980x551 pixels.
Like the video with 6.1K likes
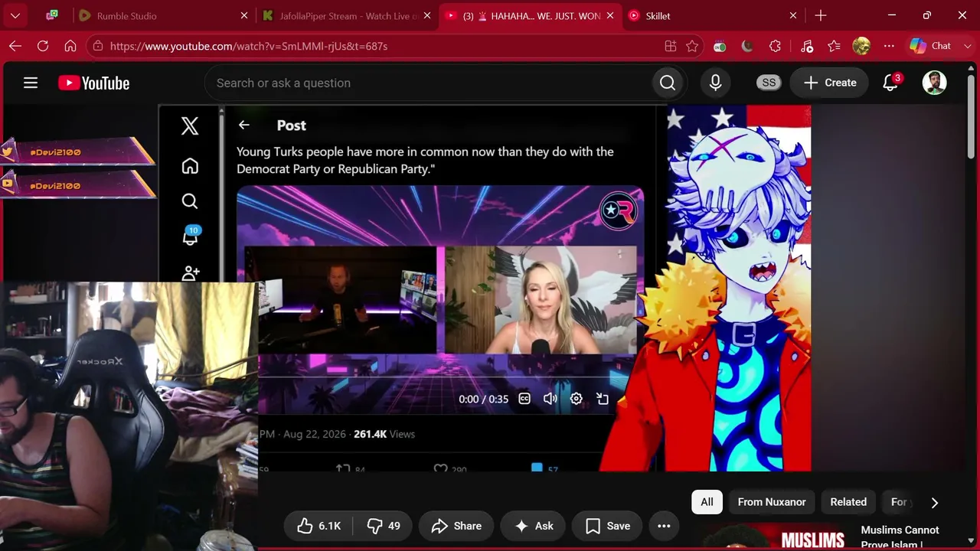click(320, 526)
